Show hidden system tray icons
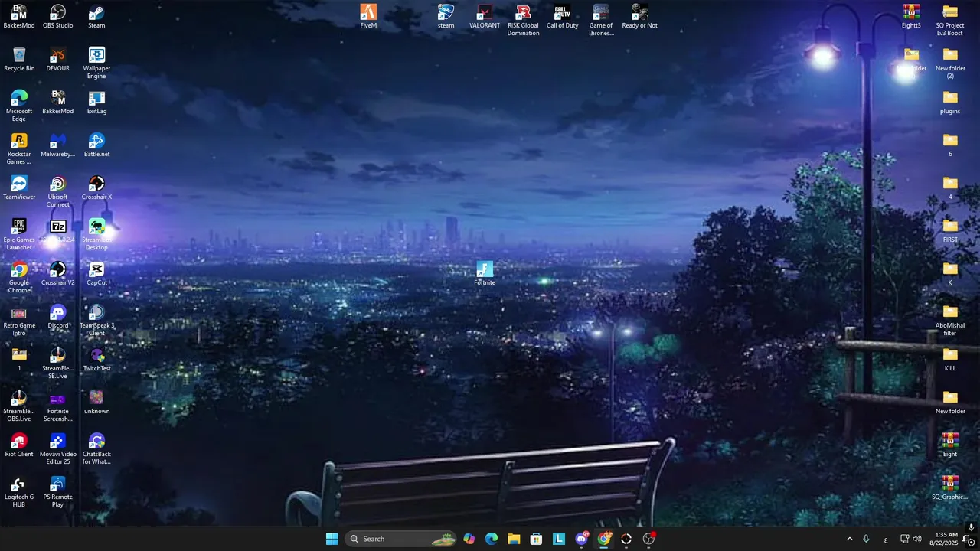This screenshot has width=980, height=551. pos(849,539)
